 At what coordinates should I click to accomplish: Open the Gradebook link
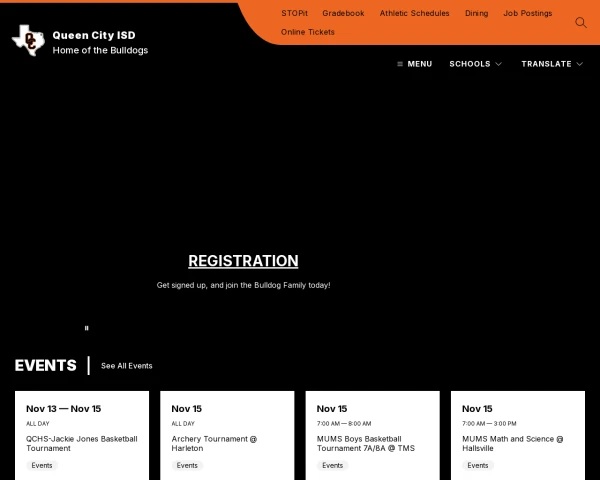click(x=343, y=13)
